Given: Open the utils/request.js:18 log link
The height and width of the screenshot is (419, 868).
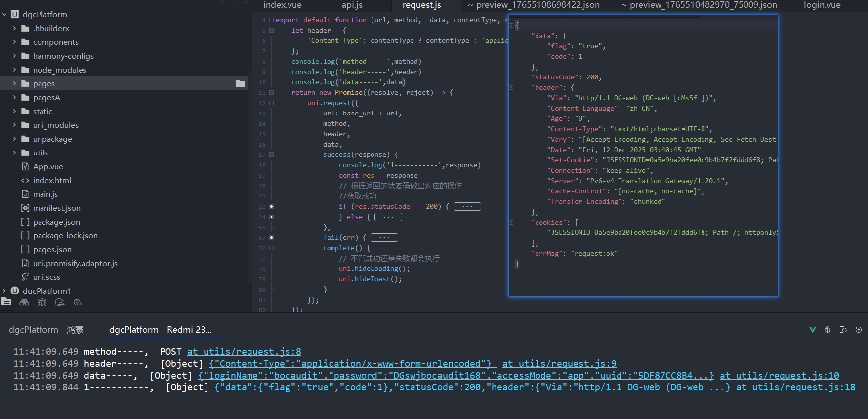Looking at the screenshot, I should [795, 387].
